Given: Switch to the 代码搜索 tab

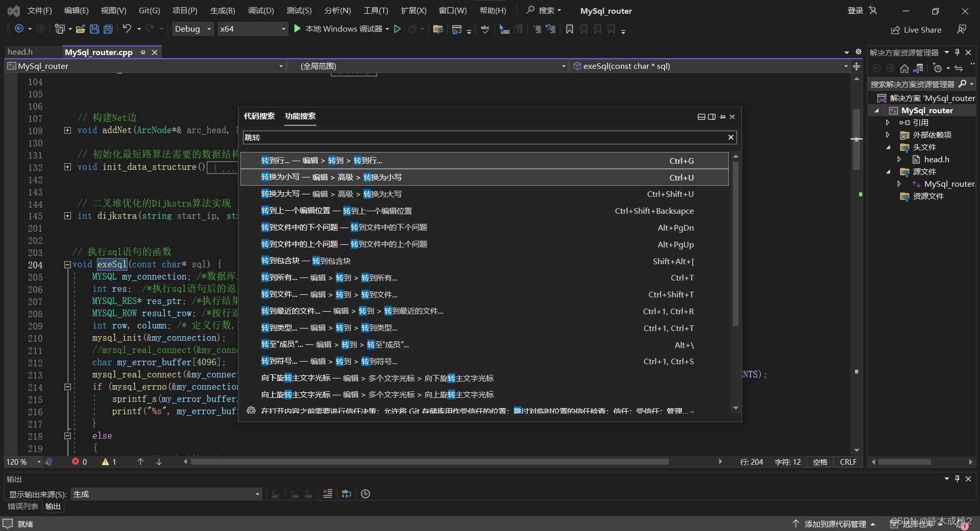Looking at the screenshot, I should click(x=259, y=116).
